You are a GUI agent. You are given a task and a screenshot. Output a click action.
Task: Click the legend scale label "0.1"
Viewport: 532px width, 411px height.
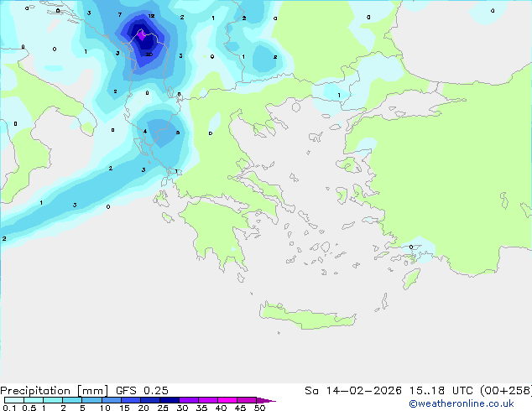pos(9,408)
